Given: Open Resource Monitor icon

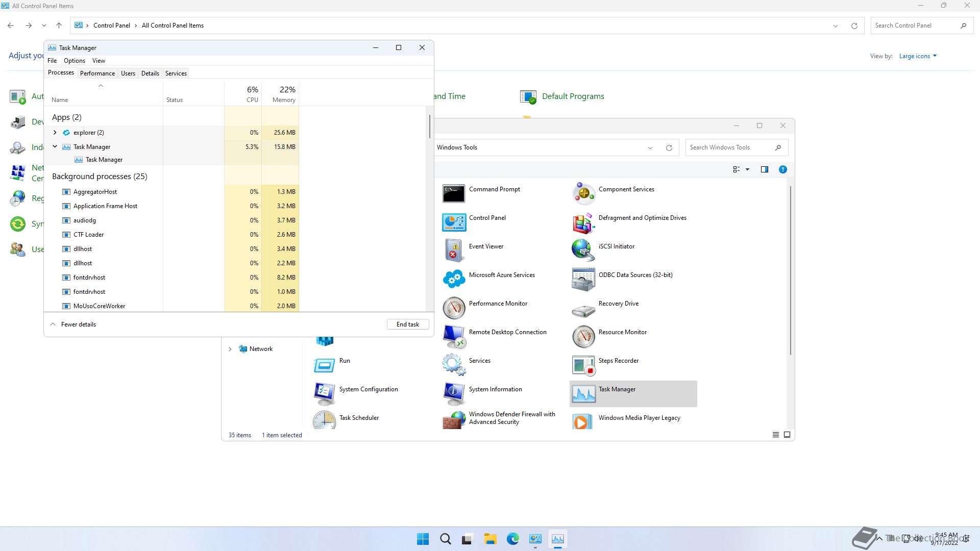Looking at the screenshot, I should [583, 336].
